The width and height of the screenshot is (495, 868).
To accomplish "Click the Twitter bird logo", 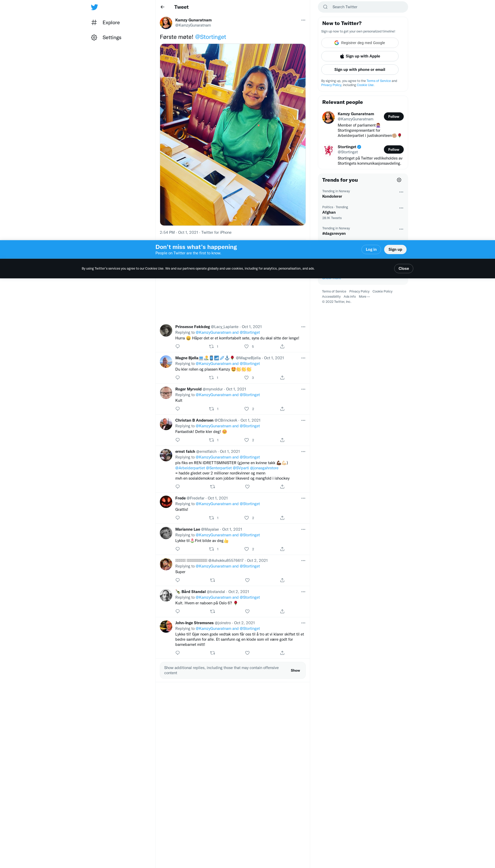I will click(x=95, y=7).
